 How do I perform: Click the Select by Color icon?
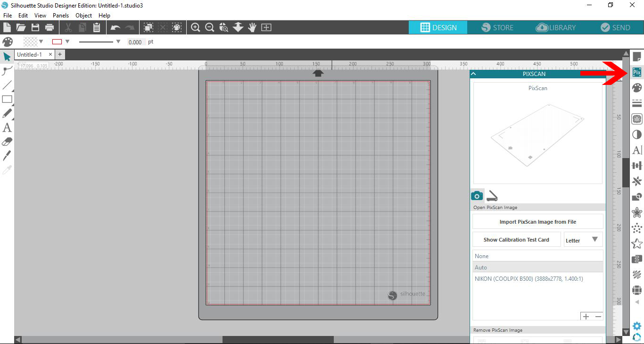(177, 27)
